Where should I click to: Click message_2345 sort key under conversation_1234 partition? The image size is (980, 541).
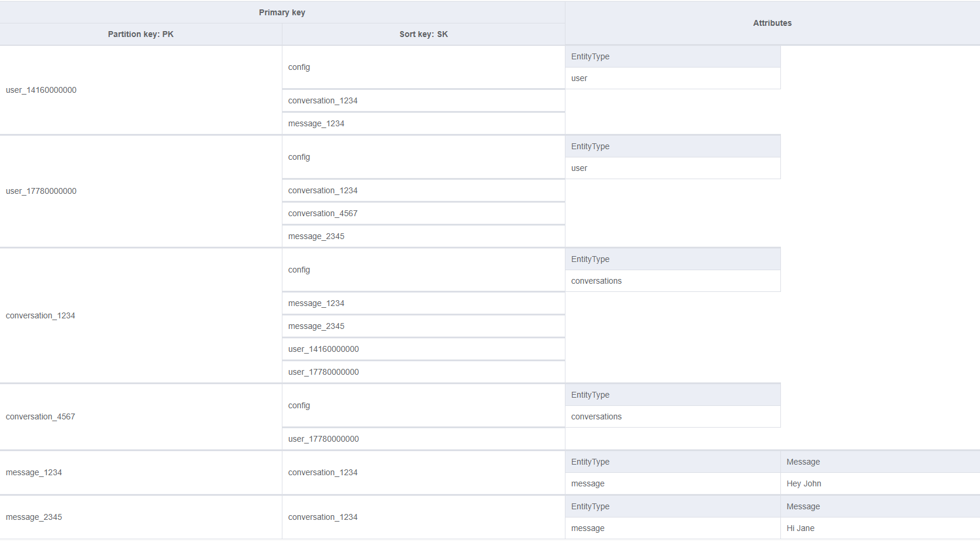[423, 326]
